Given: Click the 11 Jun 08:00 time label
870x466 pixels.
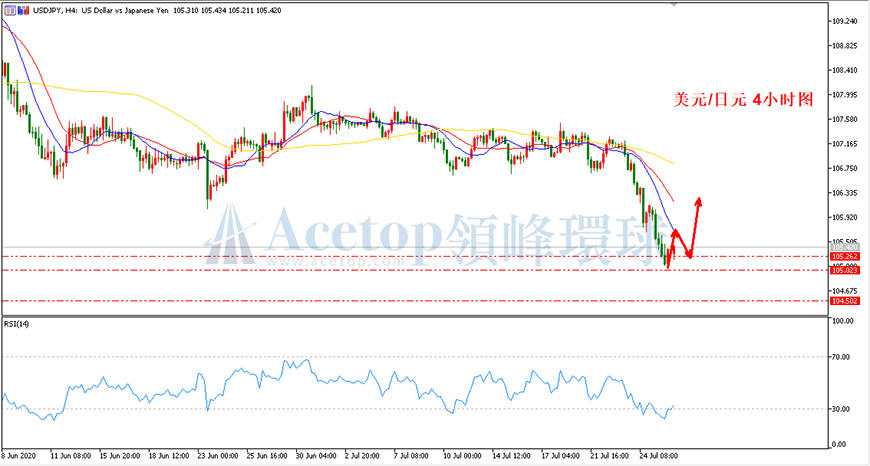Looking at the screenshot, I should click(x=71, y=455).
